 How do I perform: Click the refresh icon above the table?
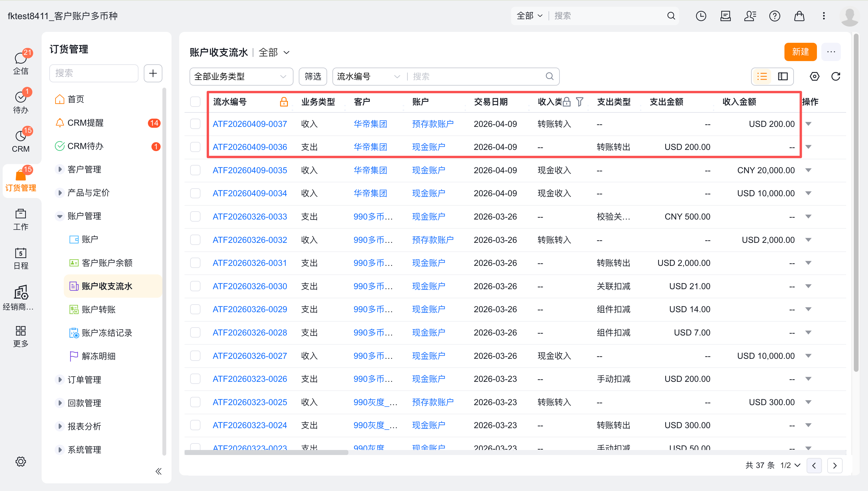coord(835,76)
